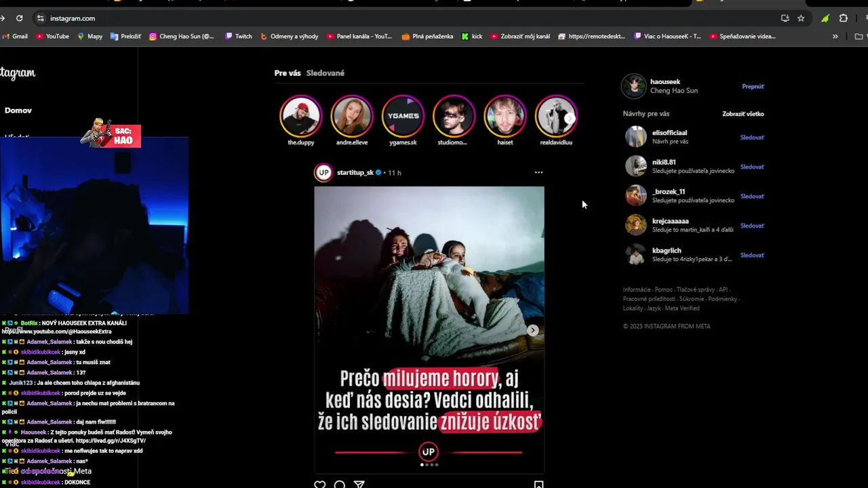Open the browser extensions puzzle icon
The height and width of the screenshot is (488, 868).
844,18
